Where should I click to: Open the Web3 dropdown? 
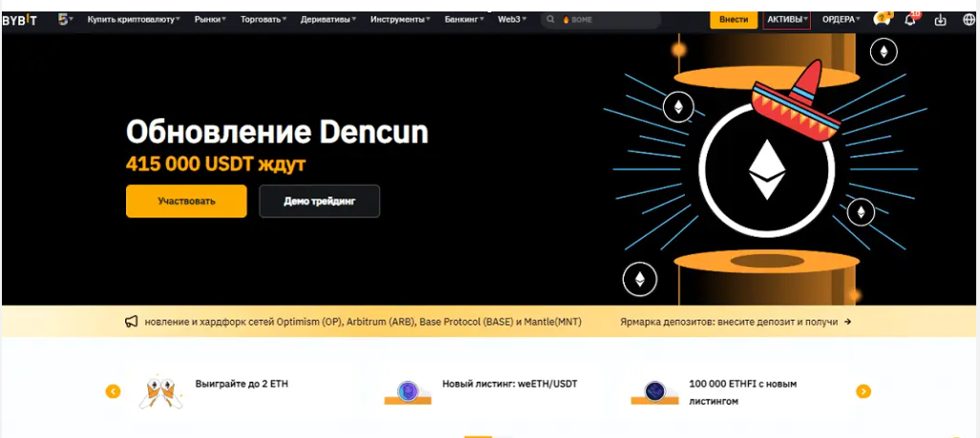[512, 20]
